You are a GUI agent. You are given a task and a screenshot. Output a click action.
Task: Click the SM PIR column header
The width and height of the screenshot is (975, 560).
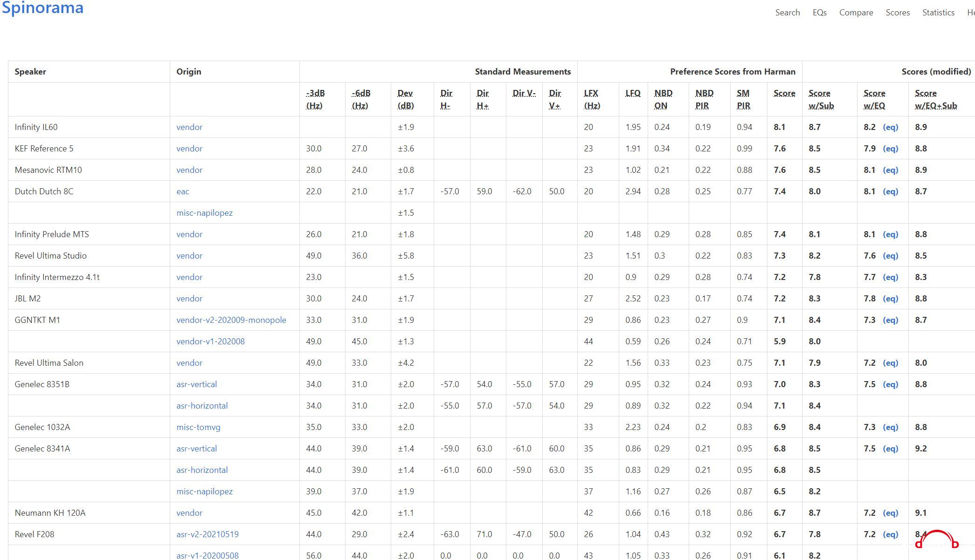(x=744, y=99)
